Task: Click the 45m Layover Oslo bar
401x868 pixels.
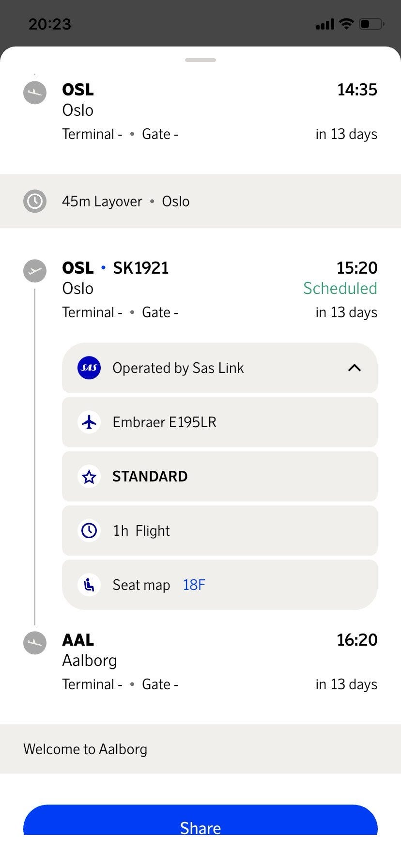Action: (200, 201)
